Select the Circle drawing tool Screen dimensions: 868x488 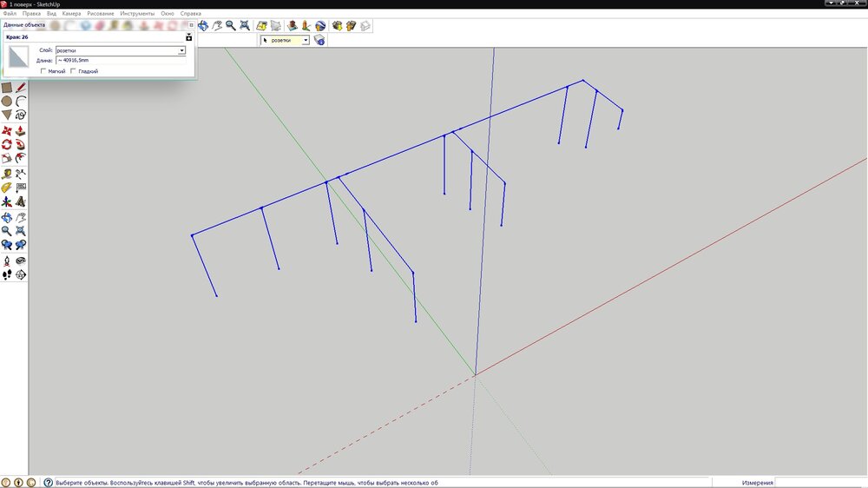point(7,101)
